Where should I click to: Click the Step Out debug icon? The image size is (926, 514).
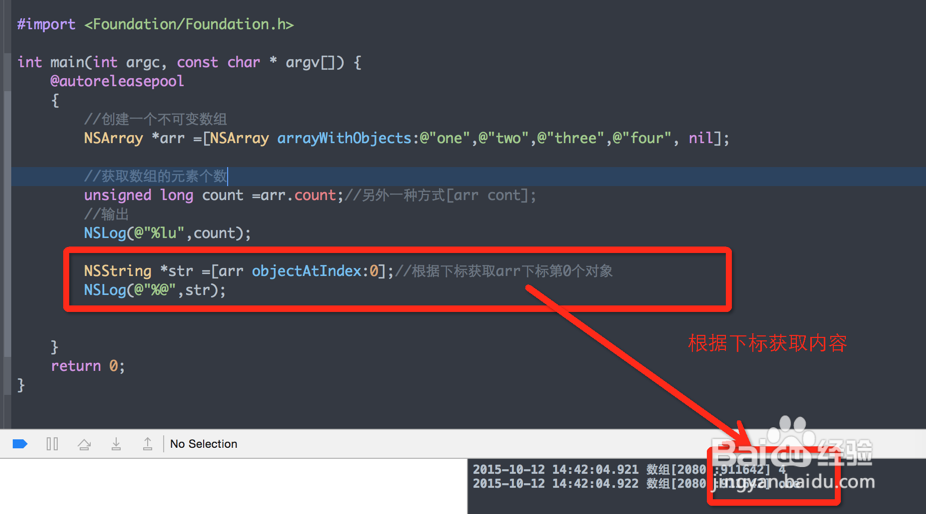click(148, 444)
